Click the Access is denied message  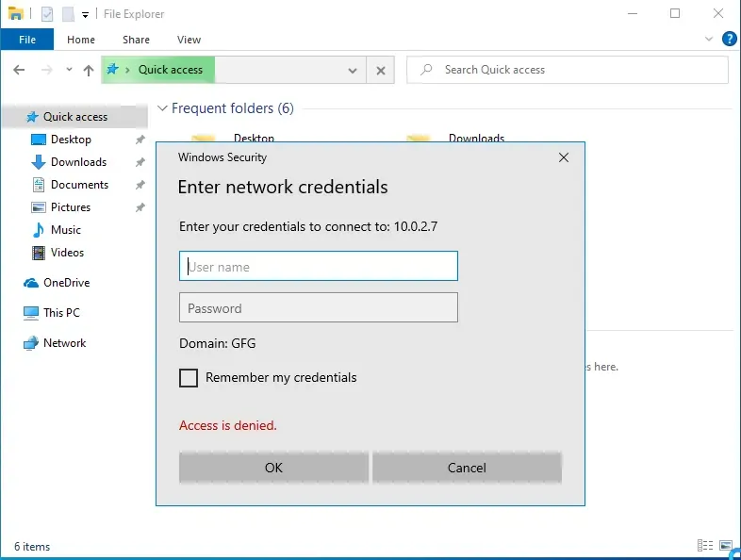click(x=228, y=426)
